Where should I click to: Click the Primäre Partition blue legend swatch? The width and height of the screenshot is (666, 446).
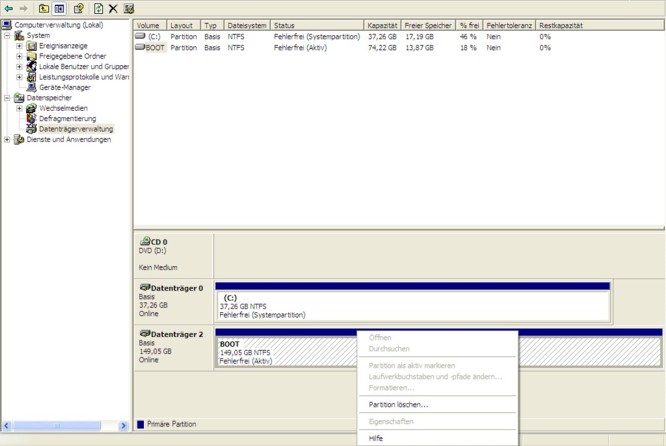(x=140, y=424)
